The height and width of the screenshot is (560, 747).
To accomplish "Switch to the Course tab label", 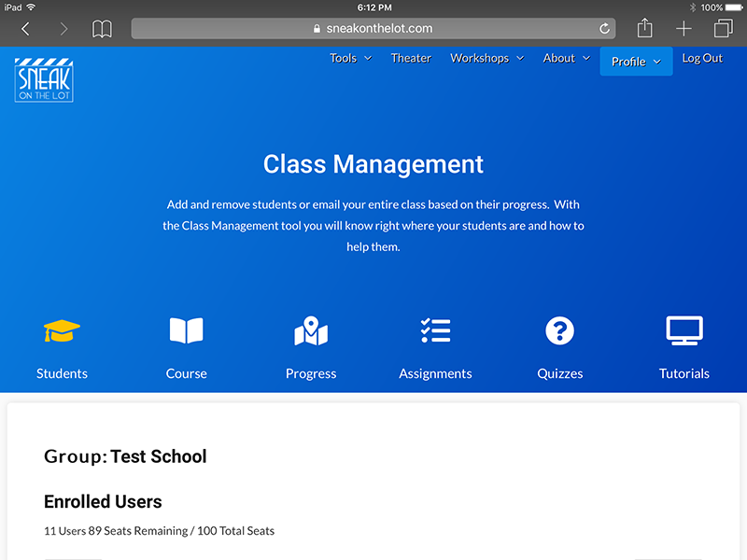I will [186, 373].
